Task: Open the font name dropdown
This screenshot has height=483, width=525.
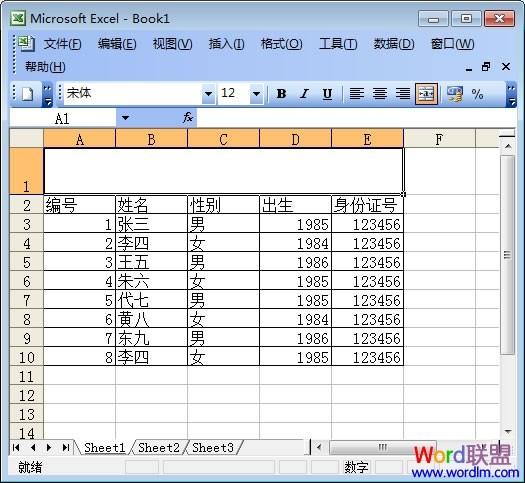Action: pos(208,94)
